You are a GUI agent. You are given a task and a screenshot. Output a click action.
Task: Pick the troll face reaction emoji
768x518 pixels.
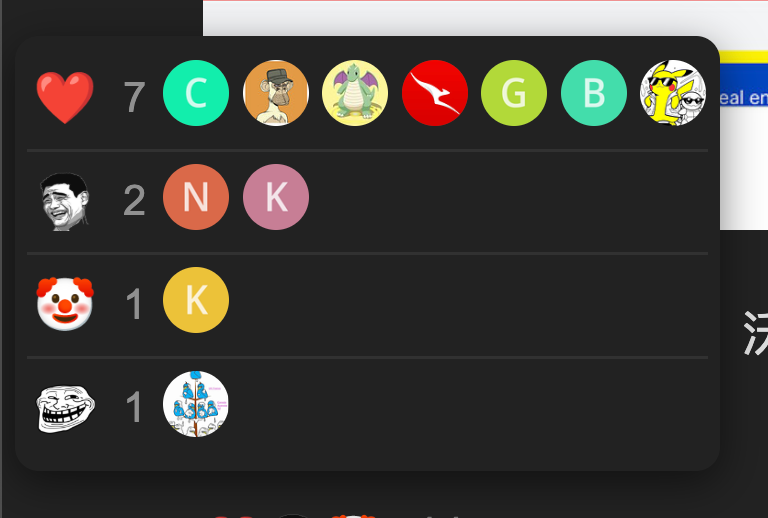[65, 408]
